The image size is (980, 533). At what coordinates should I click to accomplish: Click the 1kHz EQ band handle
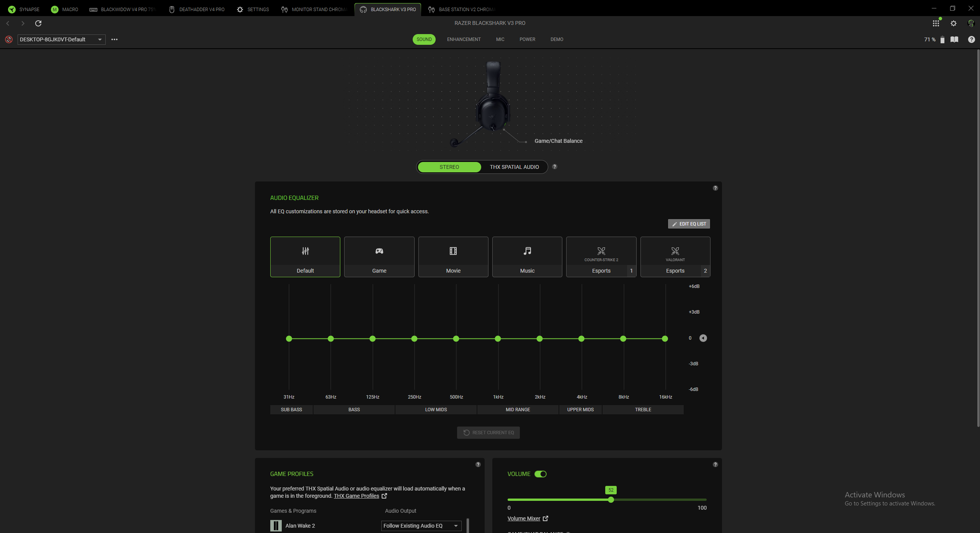pos(498,338)
